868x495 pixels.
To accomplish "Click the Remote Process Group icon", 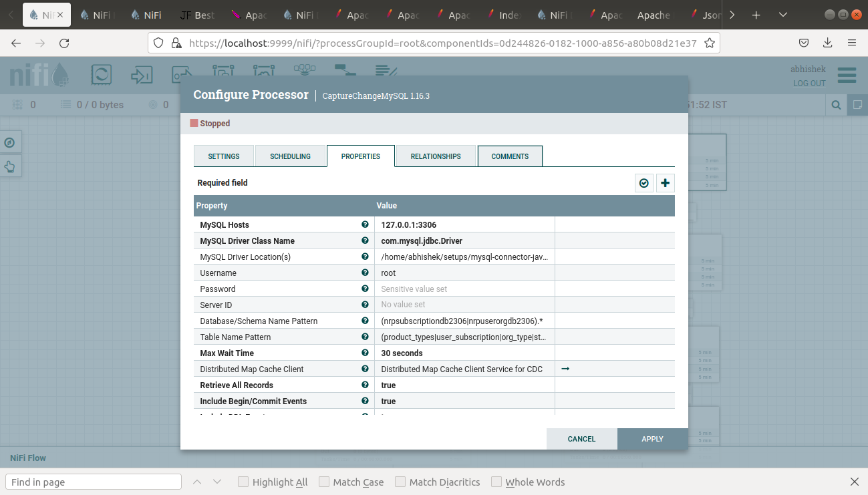I will 264,70.
